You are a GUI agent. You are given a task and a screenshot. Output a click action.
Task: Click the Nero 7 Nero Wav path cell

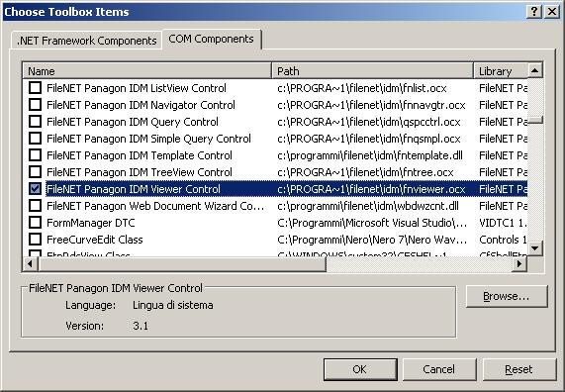(372, 240)
